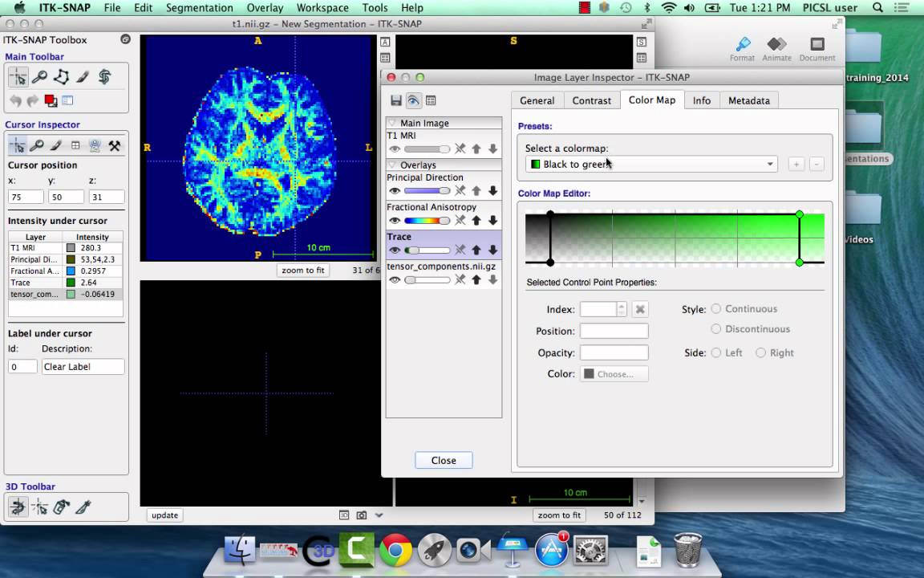Click the Choose... color button
924x578 pixels.
pos(614,374)
